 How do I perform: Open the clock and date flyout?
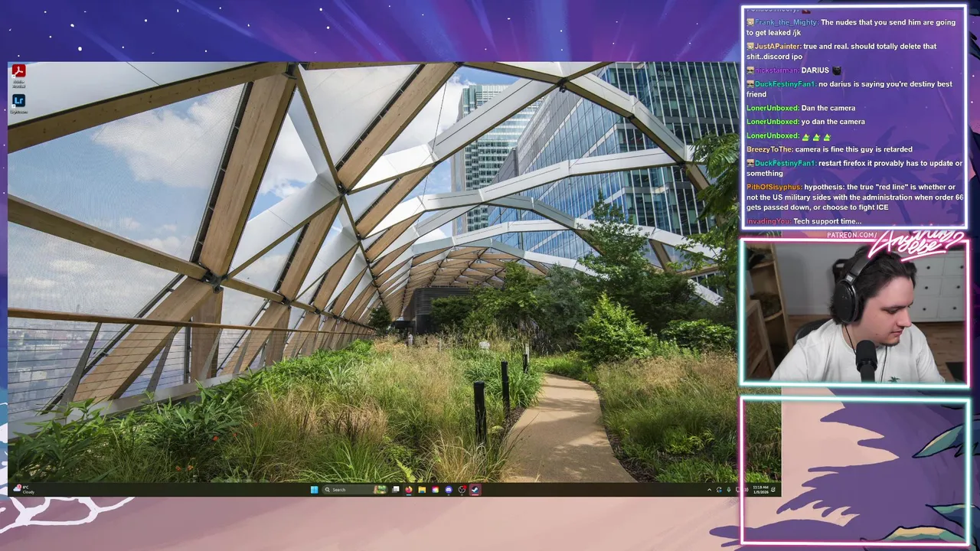(x=761, y=490)
